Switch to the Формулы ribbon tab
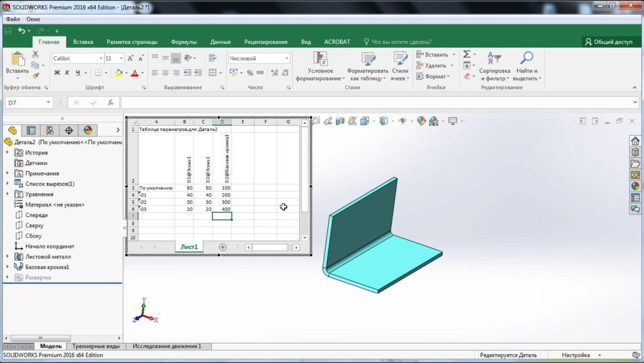Screen dimensions: 644x363 coord(184,42)
